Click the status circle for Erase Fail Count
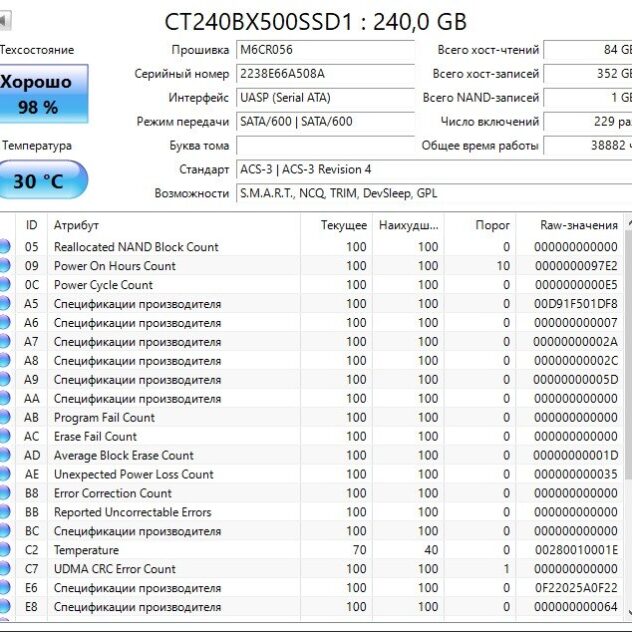 (x=4, y=436)
